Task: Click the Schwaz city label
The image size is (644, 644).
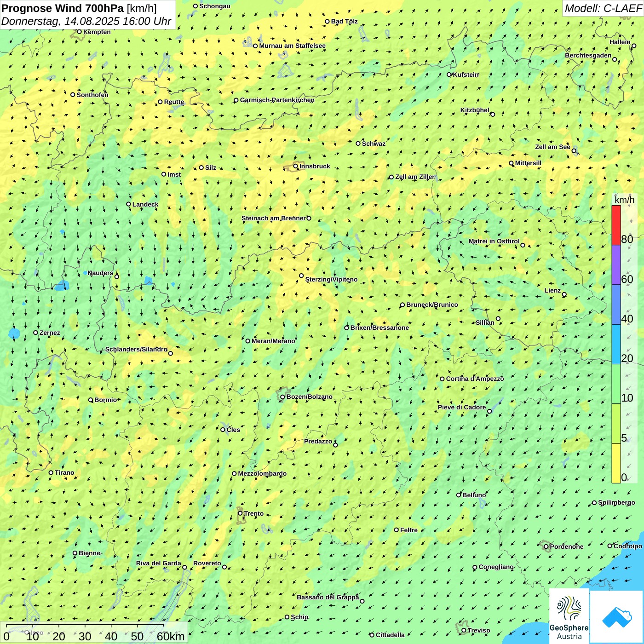Action: point(374,144)
